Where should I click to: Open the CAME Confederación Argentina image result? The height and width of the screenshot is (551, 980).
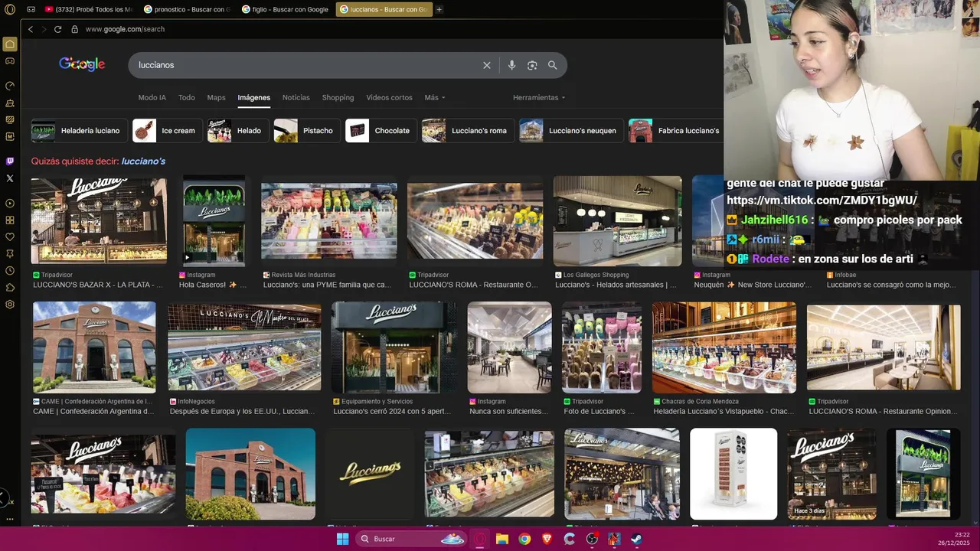click(x=94, y=347)
